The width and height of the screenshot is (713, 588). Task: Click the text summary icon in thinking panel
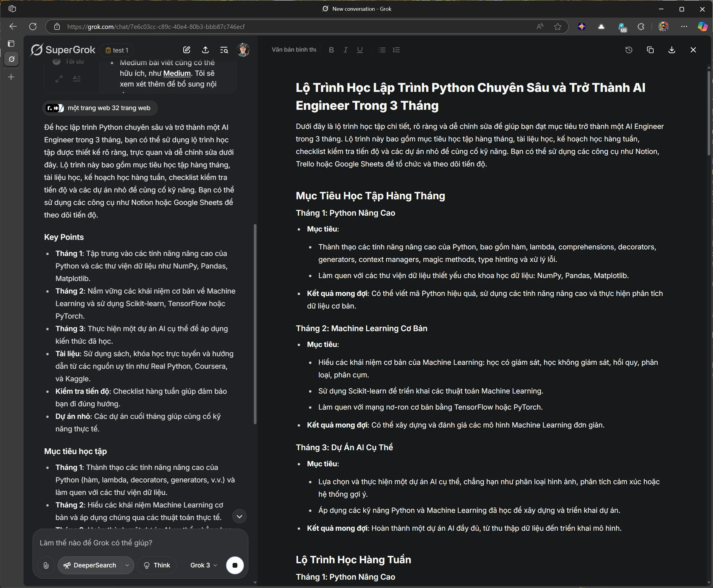(x=77, y=79)
